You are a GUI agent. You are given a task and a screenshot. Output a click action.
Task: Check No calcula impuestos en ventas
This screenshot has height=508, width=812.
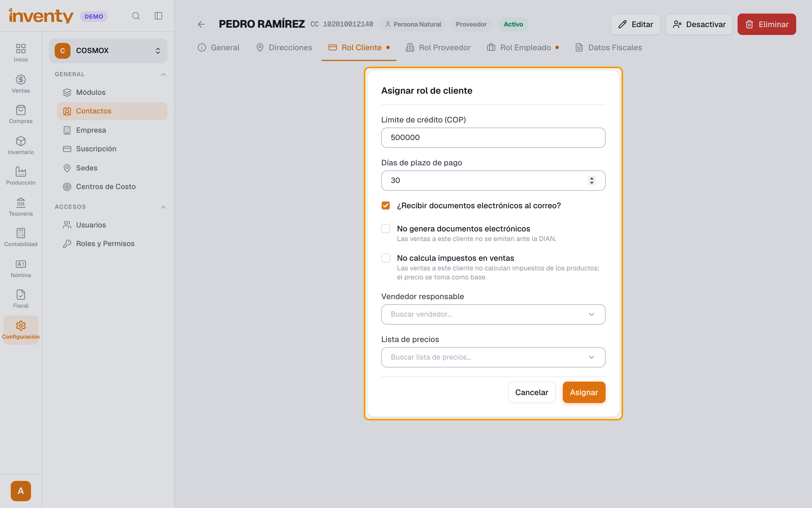(385, 258)
